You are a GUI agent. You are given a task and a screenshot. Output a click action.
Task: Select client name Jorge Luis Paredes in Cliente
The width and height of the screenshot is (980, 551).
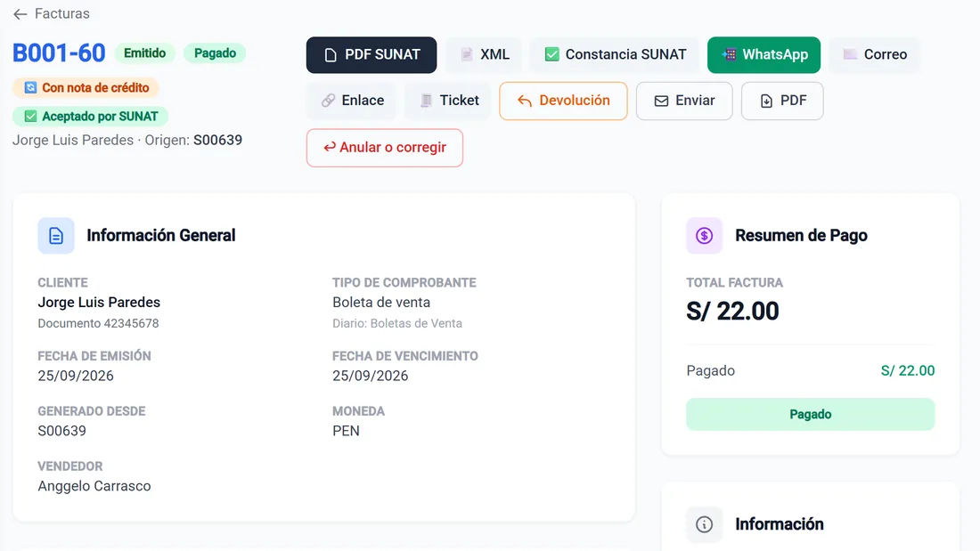(99, 303)
